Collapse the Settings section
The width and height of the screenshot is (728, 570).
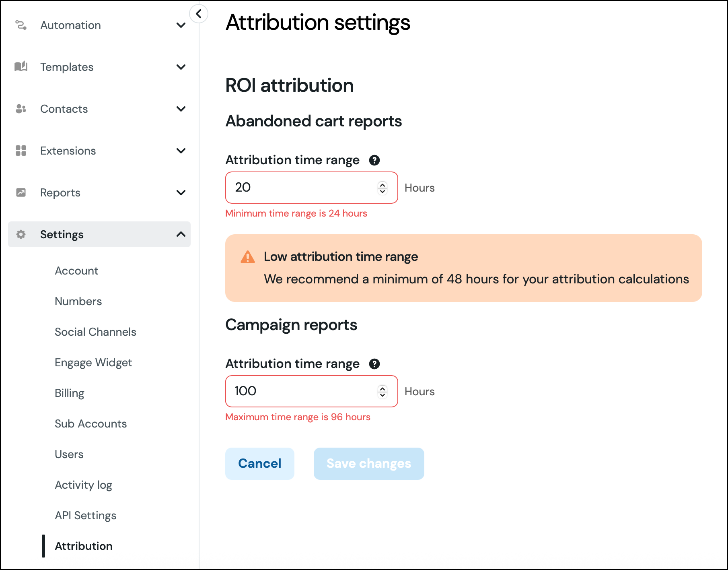[x=181, y=234]
